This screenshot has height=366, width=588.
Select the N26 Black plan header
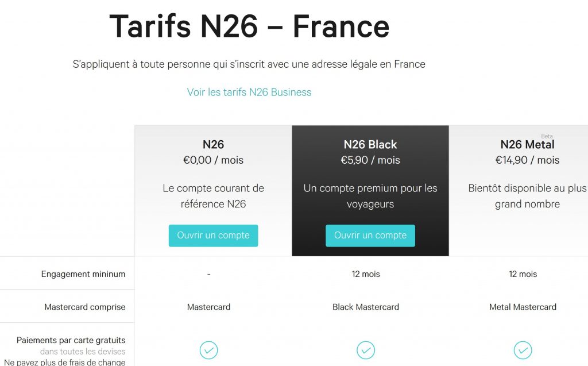click(x=370, y=144)
